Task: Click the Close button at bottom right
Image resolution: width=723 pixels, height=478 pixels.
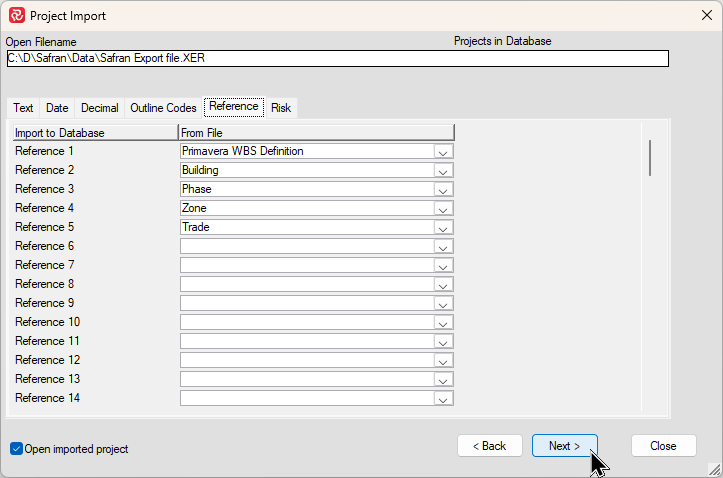Action: [x=663, y=446]
